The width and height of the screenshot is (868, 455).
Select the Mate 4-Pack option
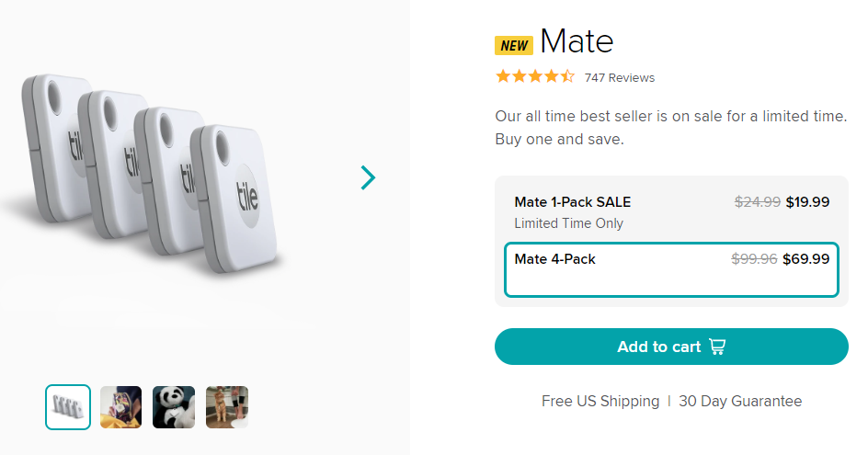(671, 269)
